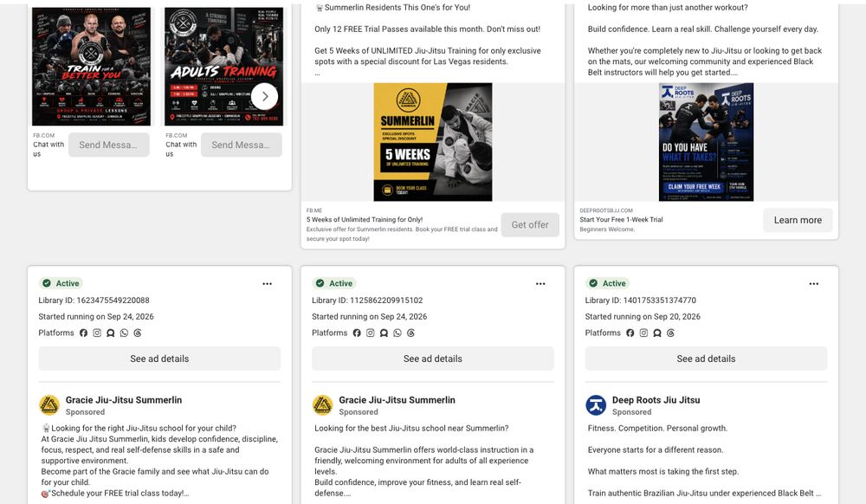Click '5 Weeks of Unlimited Training for Only!' headline
This screenshot has width=866, height=504.
[365, 220]
